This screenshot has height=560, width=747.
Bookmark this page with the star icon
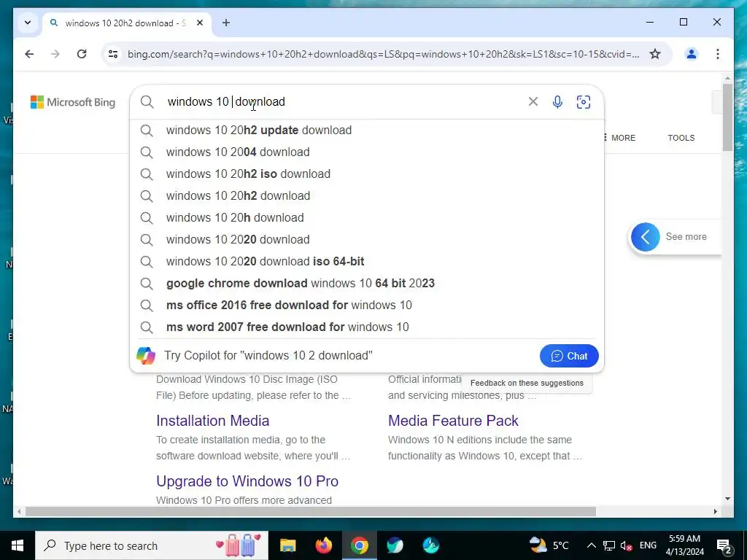point(655,54)
